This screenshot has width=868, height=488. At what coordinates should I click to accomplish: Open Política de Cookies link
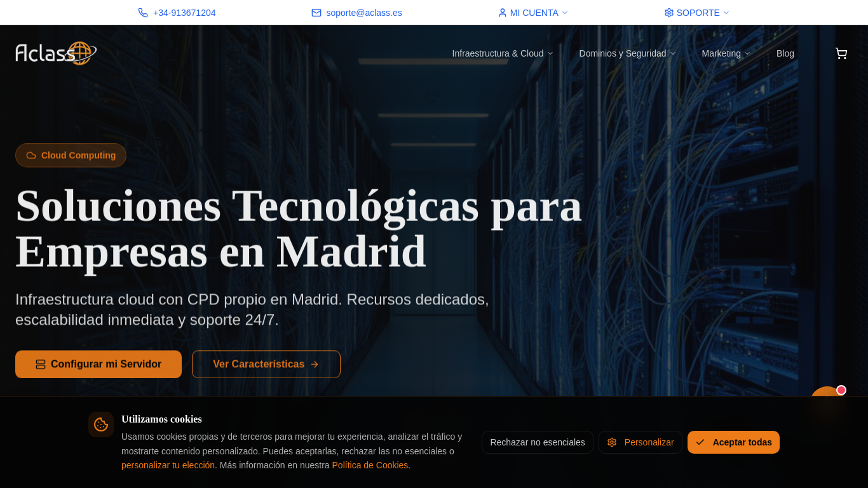click(370, 465)
